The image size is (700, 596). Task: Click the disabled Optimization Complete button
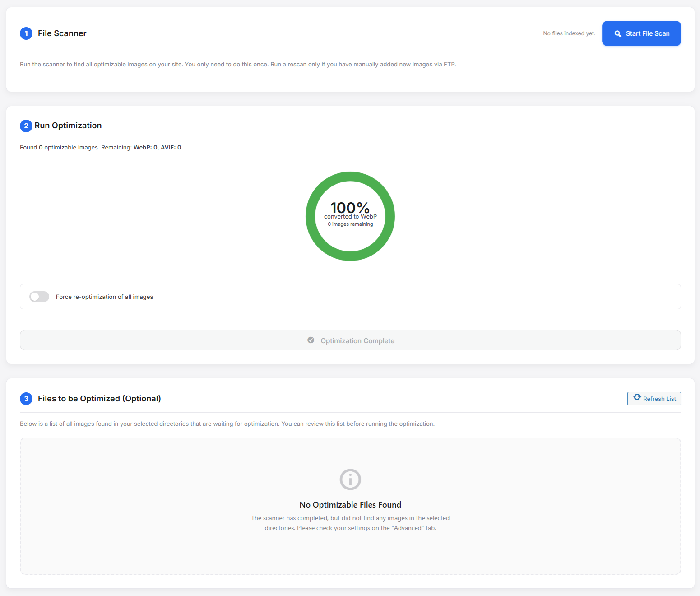(350, 340)
